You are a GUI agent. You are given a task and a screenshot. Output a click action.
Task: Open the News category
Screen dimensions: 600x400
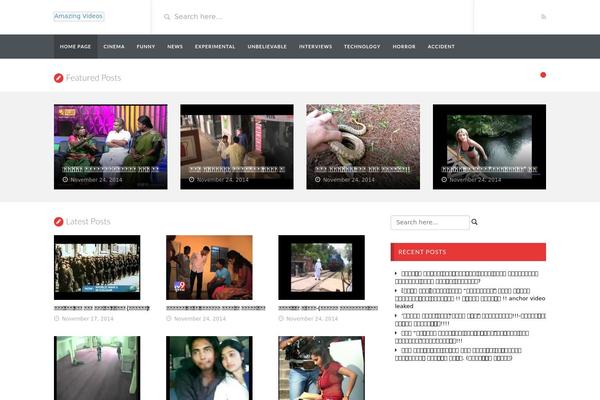coord(175,47)
